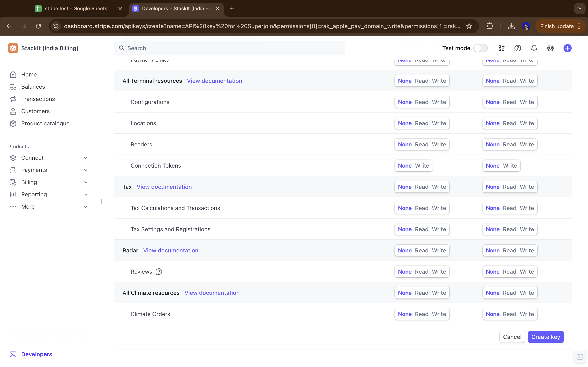Viewport: 588px width, 367px height.
Task: Click the purple plus create button
Action: click(567, 48)
